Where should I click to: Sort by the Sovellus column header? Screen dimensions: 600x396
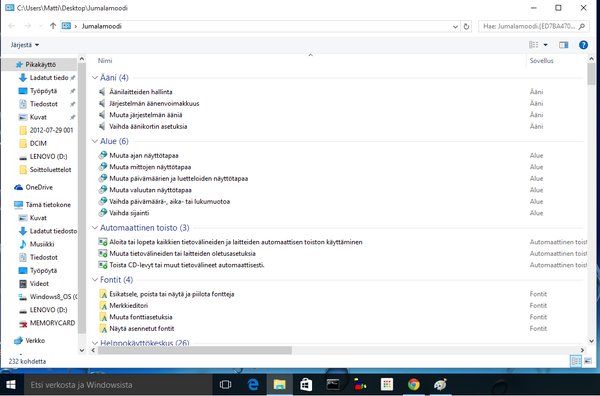click(541, 60)
